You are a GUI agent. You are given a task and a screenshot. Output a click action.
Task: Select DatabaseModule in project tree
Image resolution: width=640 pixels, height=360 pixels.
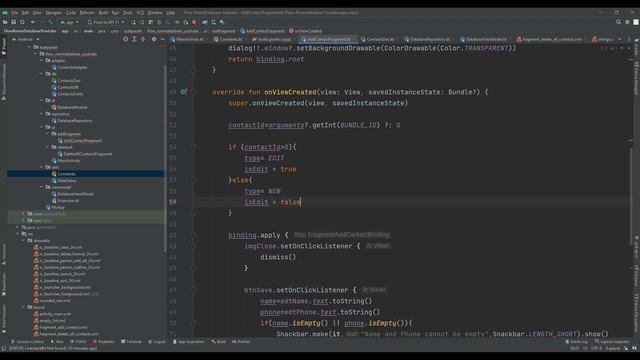point(72,107)
